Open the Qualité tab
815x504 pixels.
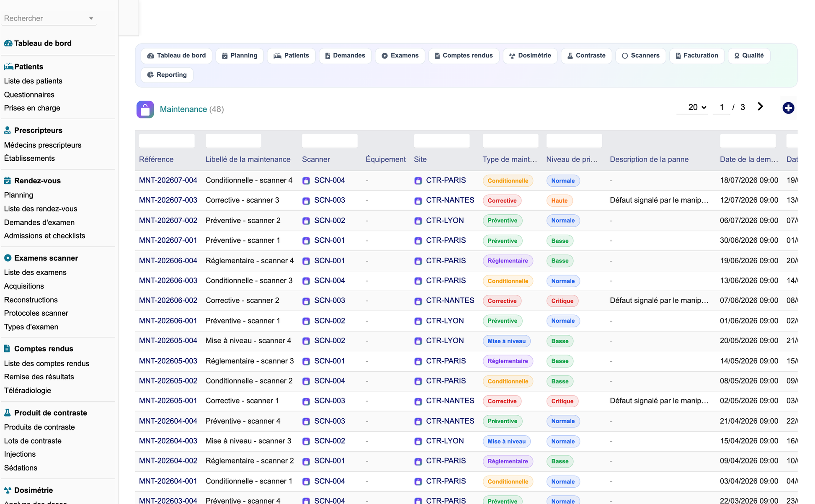point(749,56)
